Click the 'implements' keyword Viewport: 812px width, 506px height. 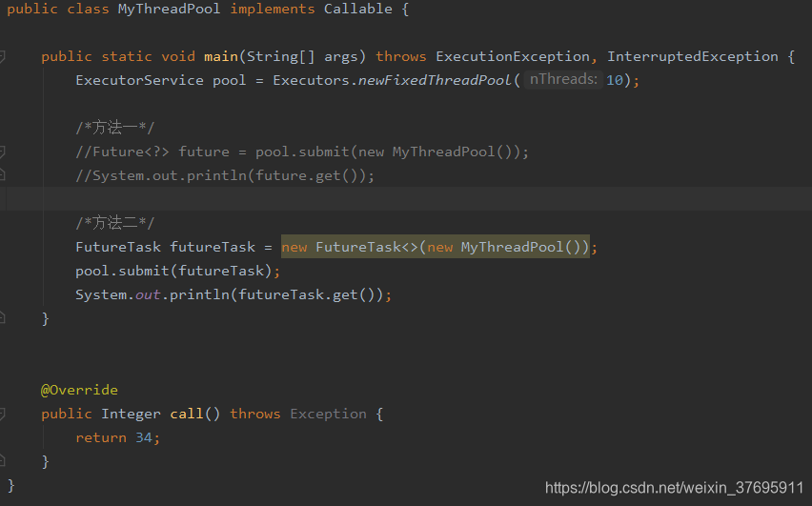click(273, 10)
